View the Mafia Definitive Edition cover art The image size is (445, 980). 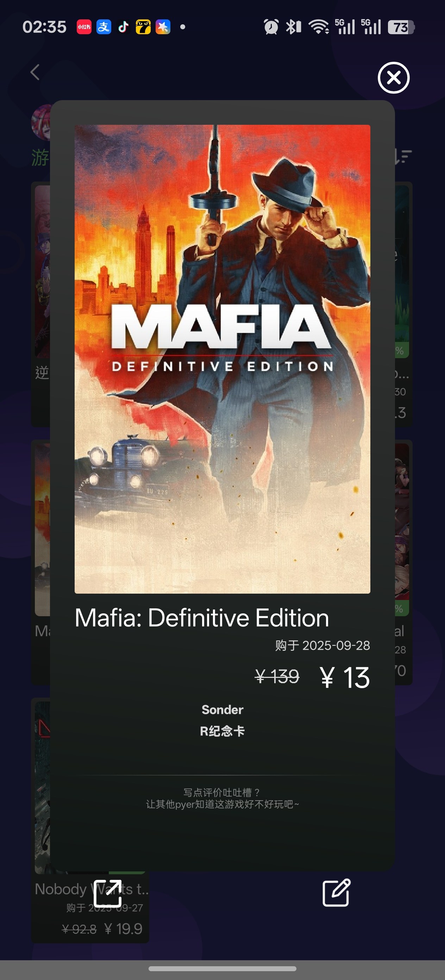[222, 359]
